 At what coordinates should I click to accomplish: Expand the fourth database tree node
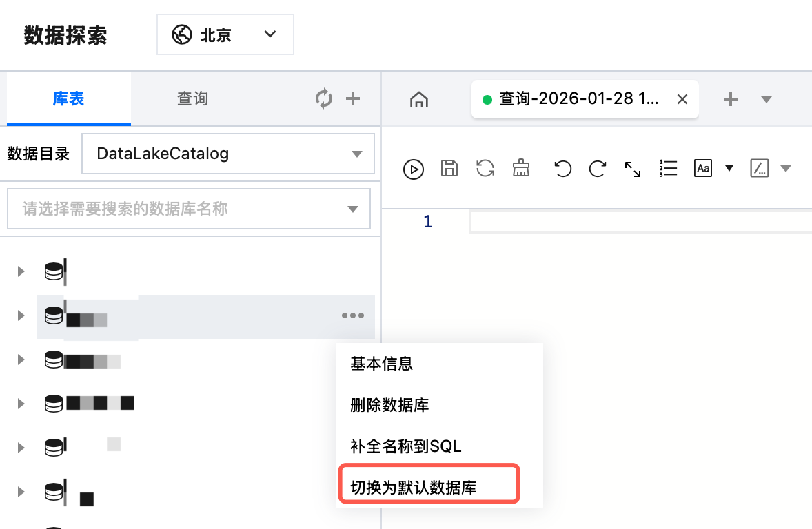pyautogui.click(x=21, y=403)
